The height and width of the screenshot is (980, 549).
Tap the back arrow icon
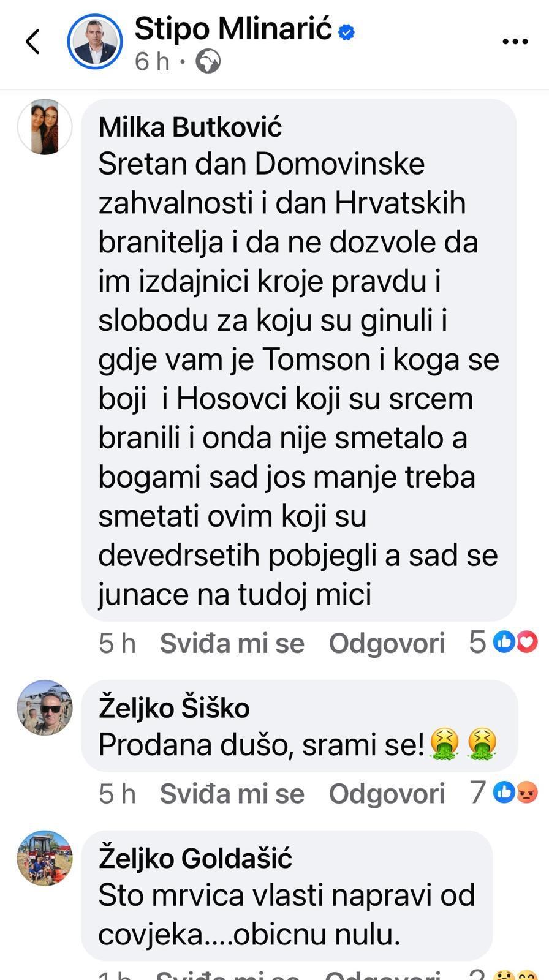click(x=33, y=42)
